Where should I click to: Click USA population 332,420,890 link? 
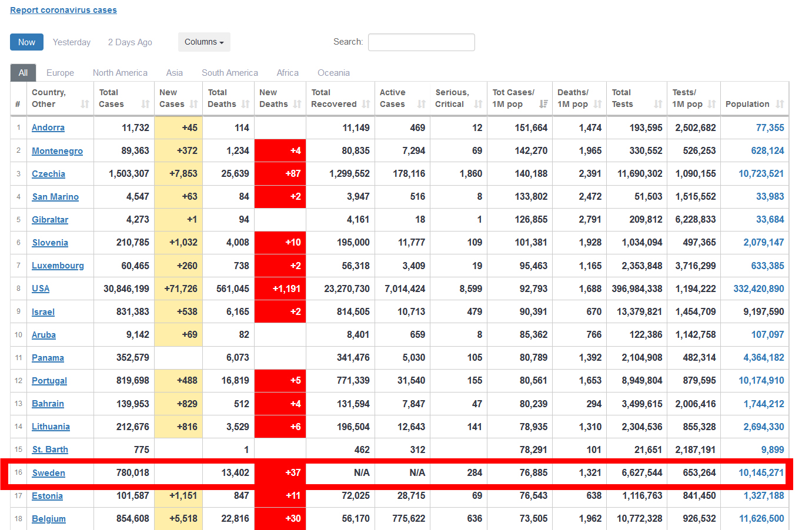click(758, 289)
